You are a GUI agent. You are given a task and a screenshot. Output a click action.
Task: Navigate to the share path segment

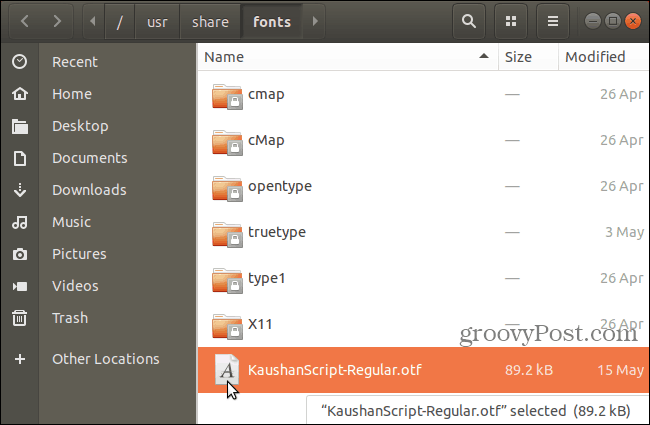[x=210, y=21]
